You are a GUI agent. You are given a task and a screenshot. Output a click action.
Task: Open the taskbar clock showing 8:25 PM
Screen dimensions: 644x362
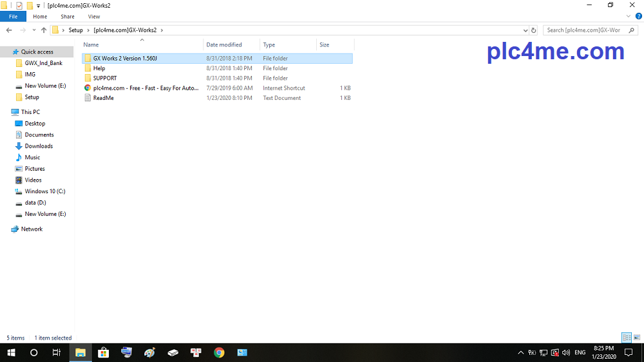tap(604, 352)
